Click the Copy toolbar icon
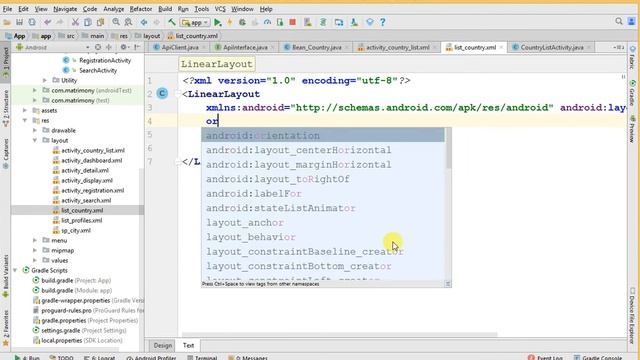Viewport: 640px width, 360px height. point(87,22)
